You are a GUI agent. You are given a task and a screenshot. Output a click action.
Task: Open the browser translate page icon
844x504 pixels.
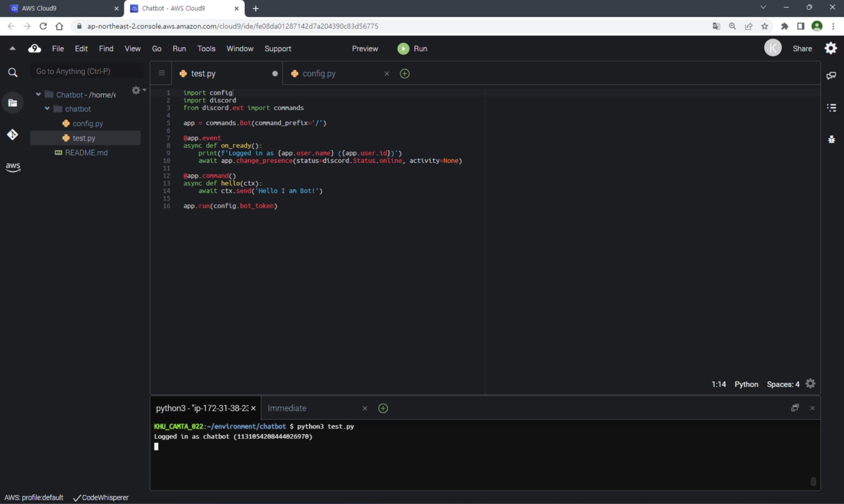click(x=716, y=26)
